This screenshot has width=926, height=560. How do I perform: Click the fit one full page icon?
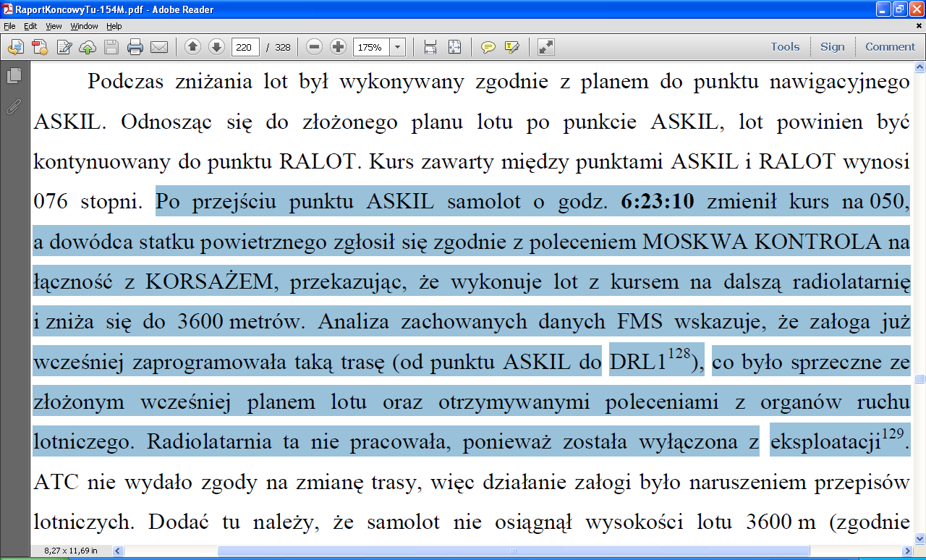(x=454, y=47)
